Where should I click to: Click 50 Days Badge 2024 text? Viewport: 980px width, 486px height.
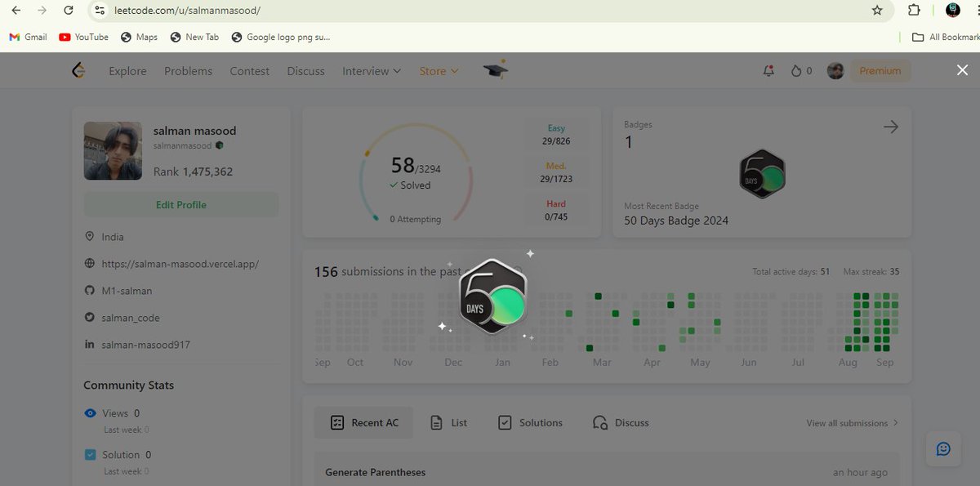point(676,221)
